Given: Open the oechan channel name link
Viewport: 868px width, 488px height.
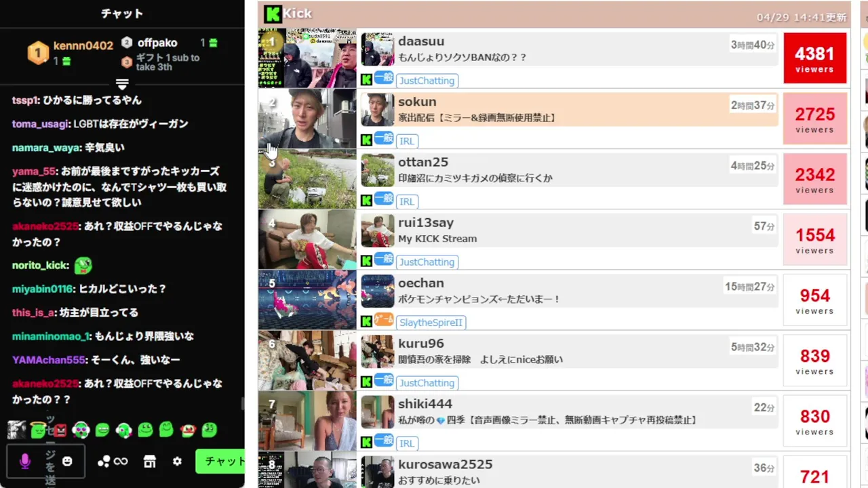Looking at the screenshot, I should tap(421, 283).
